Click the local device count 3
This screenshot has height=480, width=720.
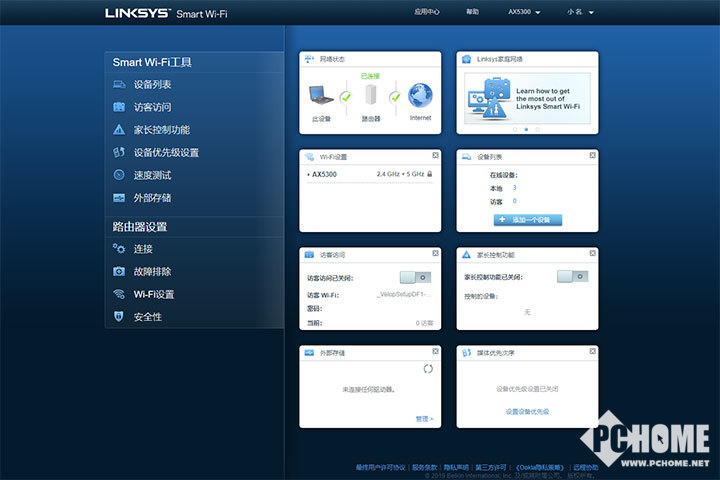tap(514, 187)
